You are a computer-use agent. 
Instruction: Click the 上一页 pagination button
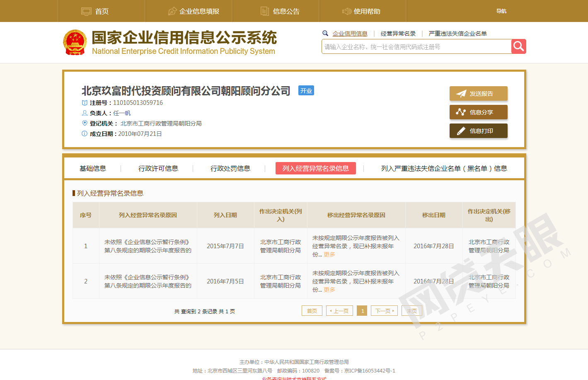339,311
